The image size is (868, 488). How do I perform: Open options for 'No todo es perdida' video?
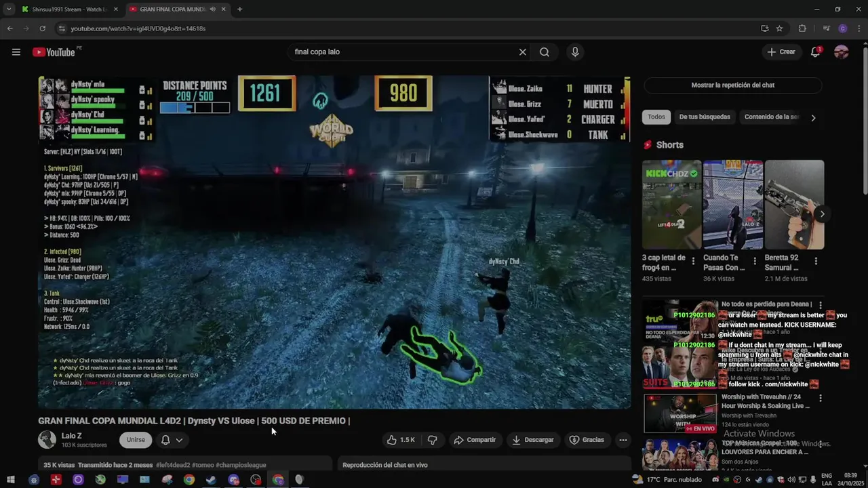[x=821, y=306]
